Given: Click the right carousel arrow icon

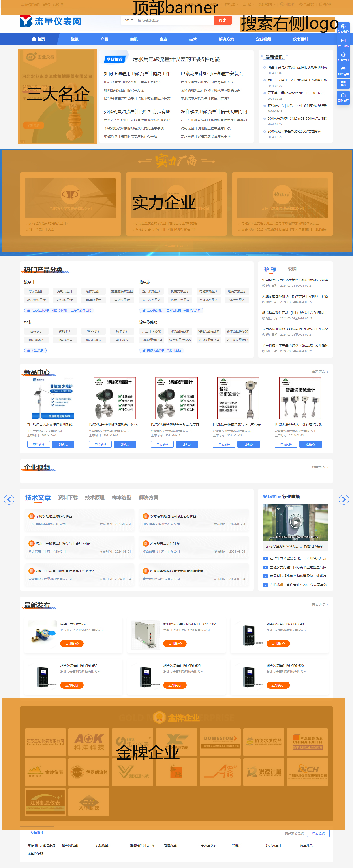Looking at the screenshot, I should tap(344, 499).
